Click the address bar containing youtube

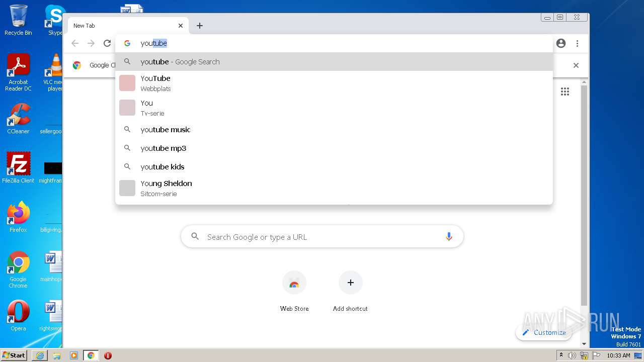click(334, 43)
